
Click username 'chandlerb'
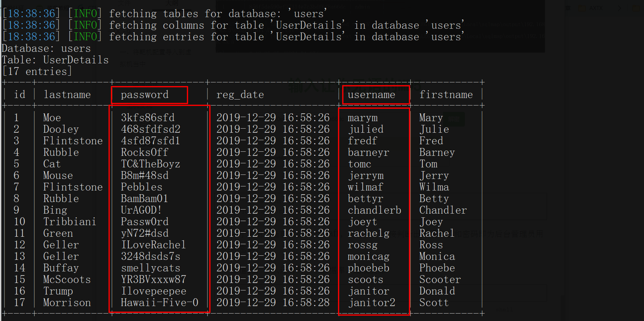375,210
